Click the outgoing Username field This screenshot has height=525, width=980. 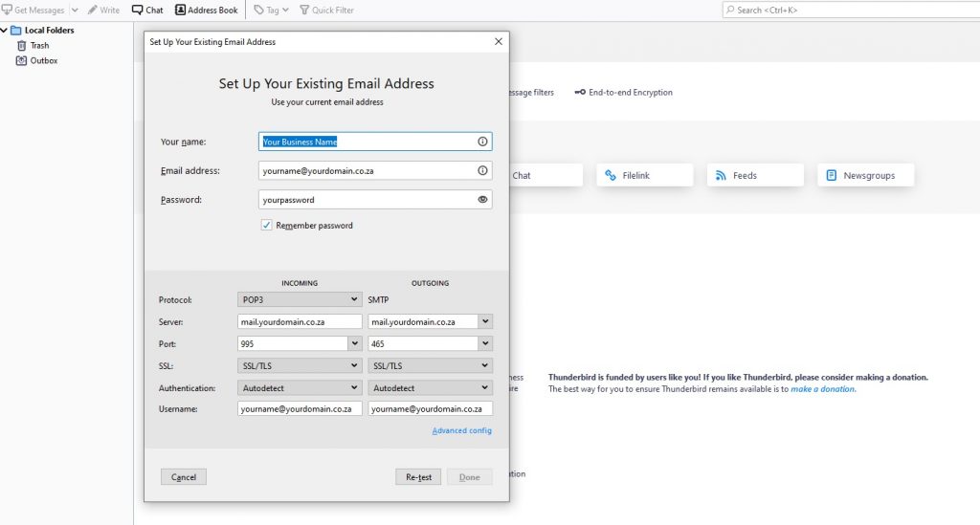coord(430,409)
